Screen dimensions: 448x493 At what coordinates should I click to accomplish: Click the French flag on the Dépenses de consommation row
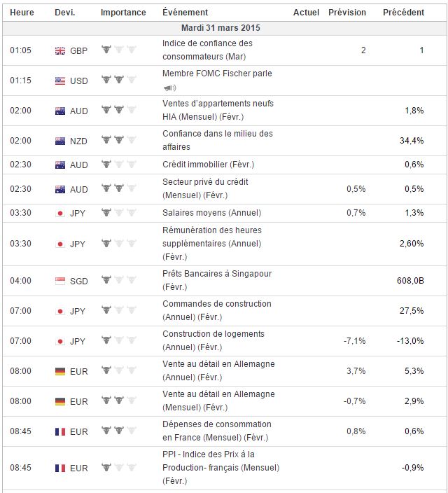60,431
